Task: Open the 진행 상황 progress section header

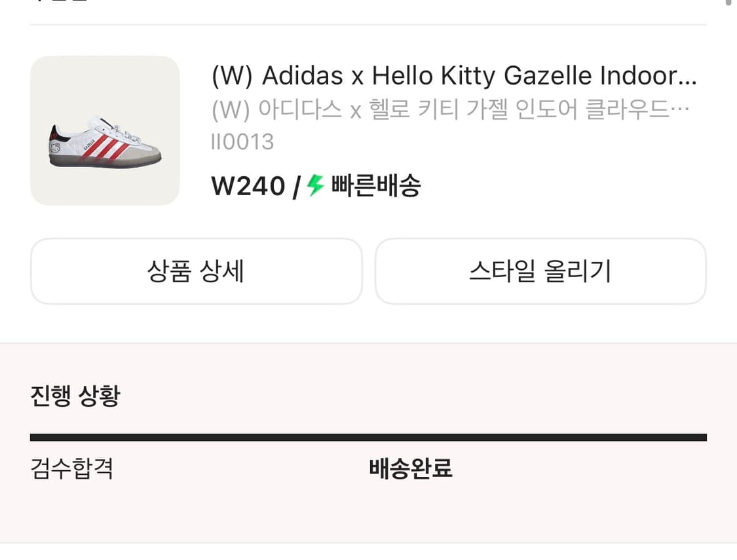Action: (x=77, y=394)
